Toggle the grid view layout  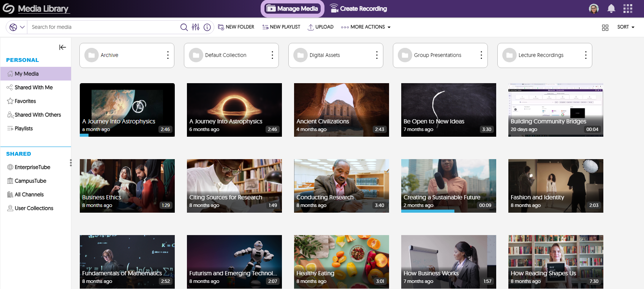605,27
